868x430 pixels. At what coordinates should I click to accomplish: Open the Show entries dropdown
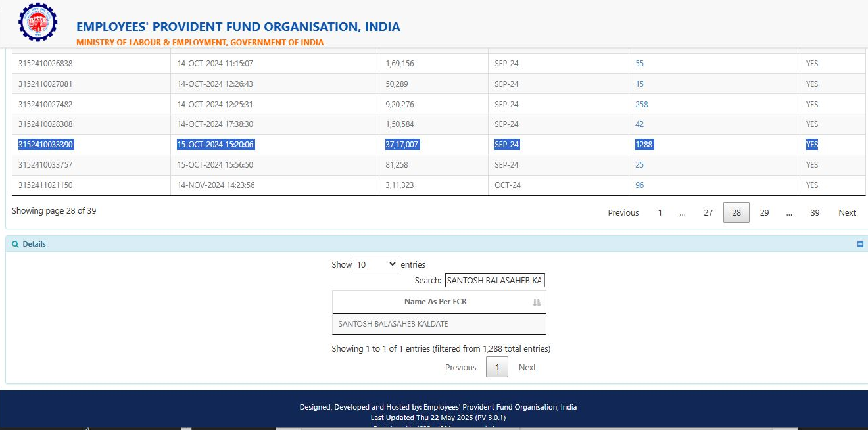point(376,264)
